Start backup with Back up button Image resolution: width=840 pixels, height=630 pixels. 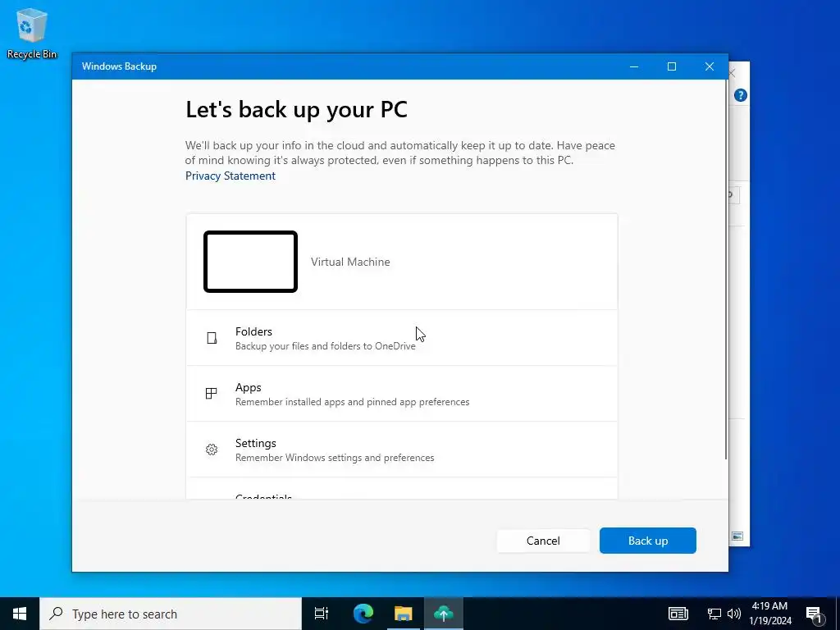[x=648, y=541]
